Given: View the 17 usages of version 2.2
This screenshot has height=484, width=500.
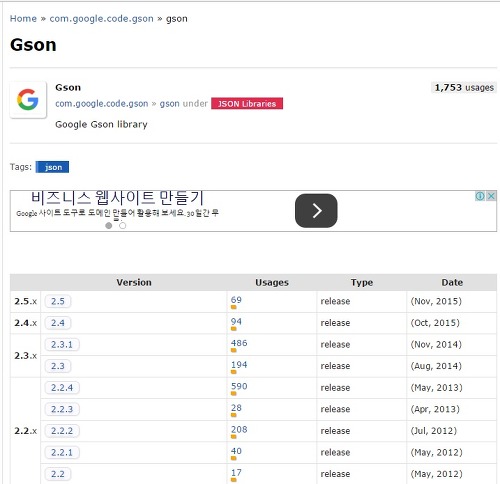Looking at the screenshot, I should (236, 472).
